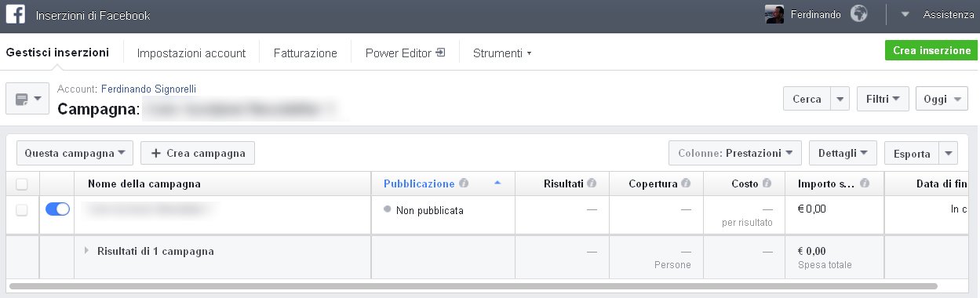Toggle the campaign on/off switch
The image size is (980, 298).
click(58, 209)
